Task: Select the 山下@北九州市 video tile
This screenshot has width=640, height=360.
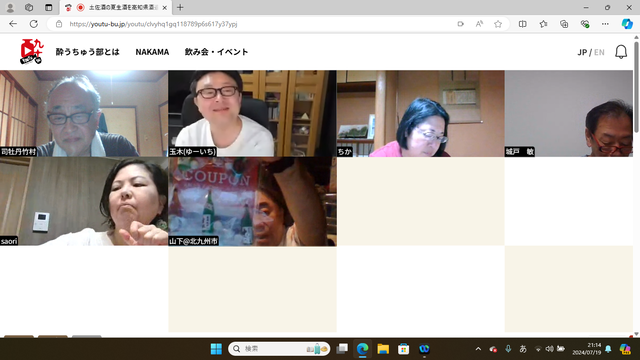Action: (x=252, y=202)
